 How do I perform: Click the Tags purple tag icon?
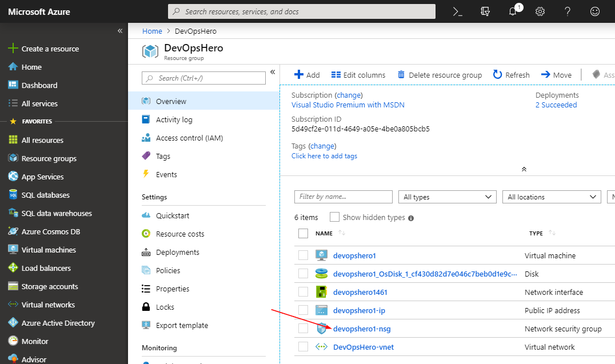click(x=146, y=156)
